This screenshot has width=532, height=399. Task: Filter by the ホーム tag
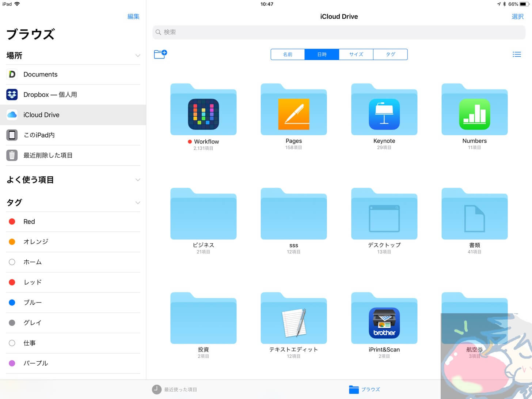tap(73, 262)
